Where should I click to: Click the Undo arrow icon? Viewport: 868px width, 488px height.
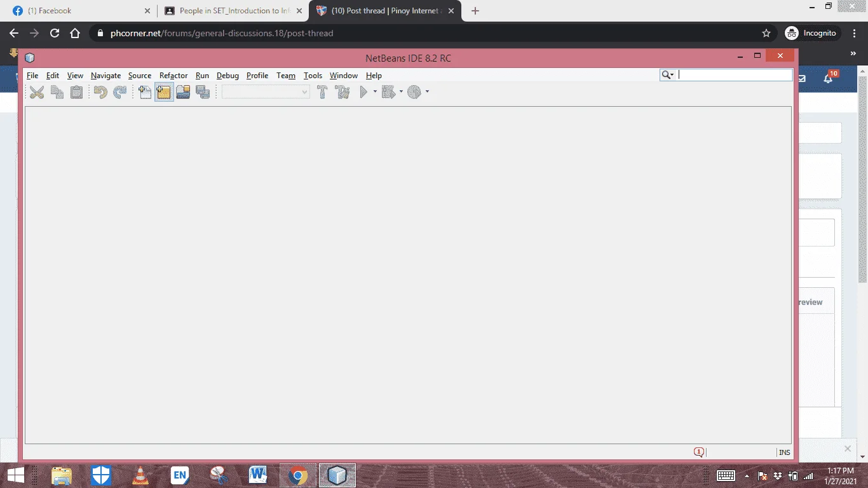click(x=100, y=92)
